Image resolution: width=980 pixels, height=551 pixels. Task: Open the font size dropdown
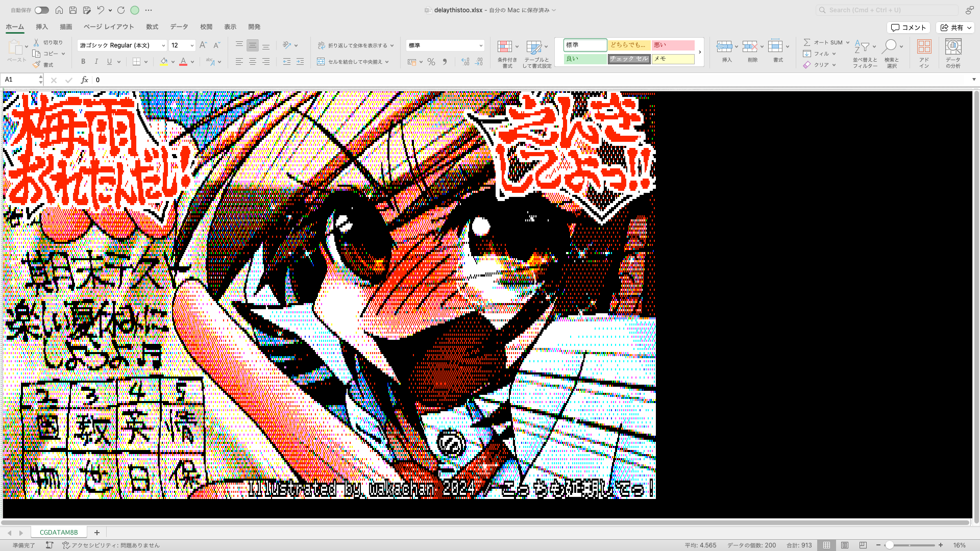click(x=192, y=45)
